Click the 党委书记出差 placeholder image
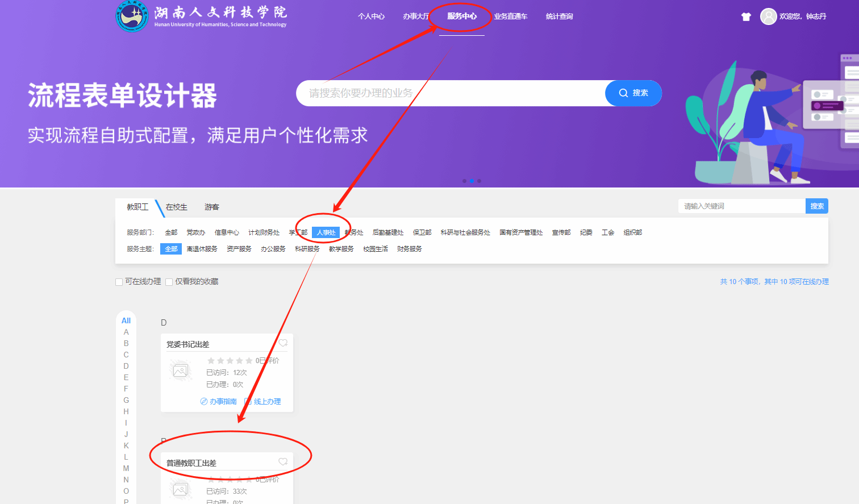This screenshot has height=504, width=859. click(x=181, y=372)
